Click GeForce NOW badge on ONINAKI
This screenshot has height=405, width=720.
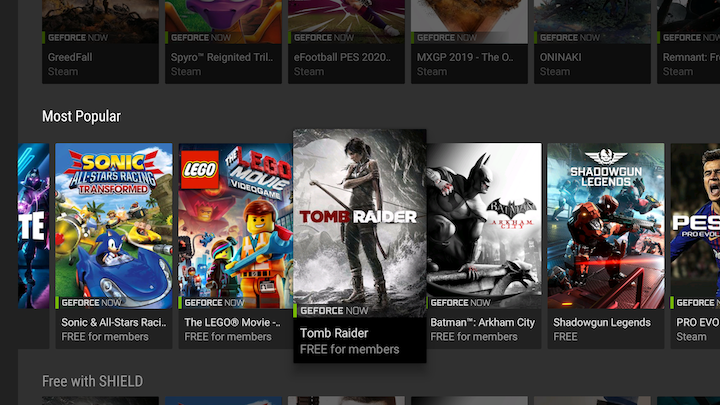570,38
